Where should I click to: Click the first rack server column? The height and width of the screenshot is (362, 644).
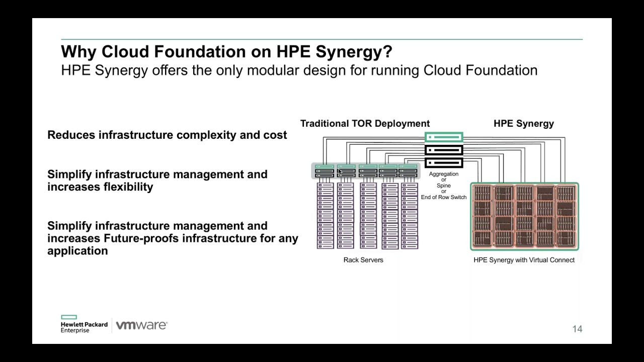325,216
